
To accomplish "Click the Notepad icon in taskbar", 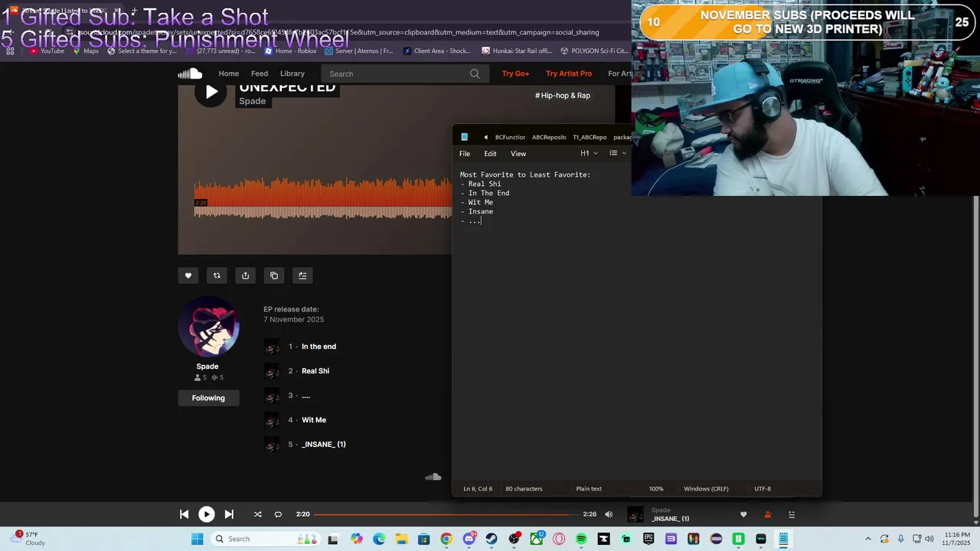I will pyautogui.click(x=783, y=539).
